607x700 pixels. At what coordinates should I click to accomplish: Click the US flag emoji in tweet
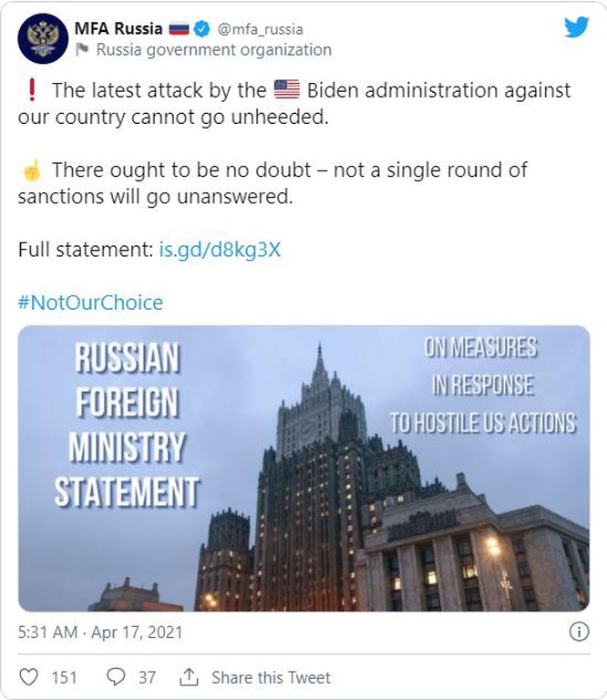click(286, 89)
